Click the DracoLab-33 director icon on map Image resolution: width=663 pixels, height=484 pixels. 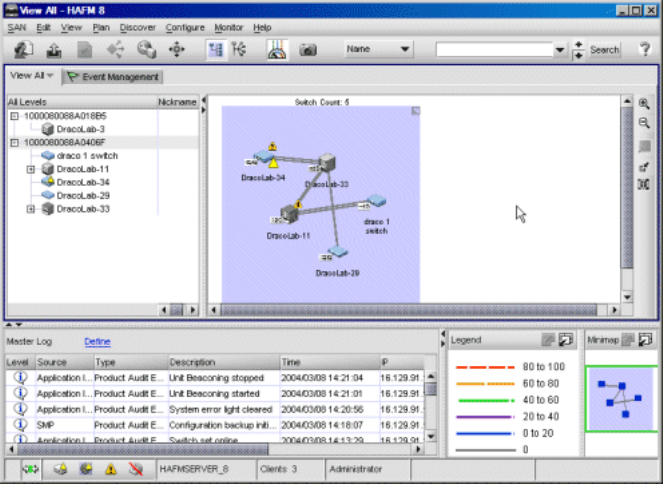click(328, 163)
